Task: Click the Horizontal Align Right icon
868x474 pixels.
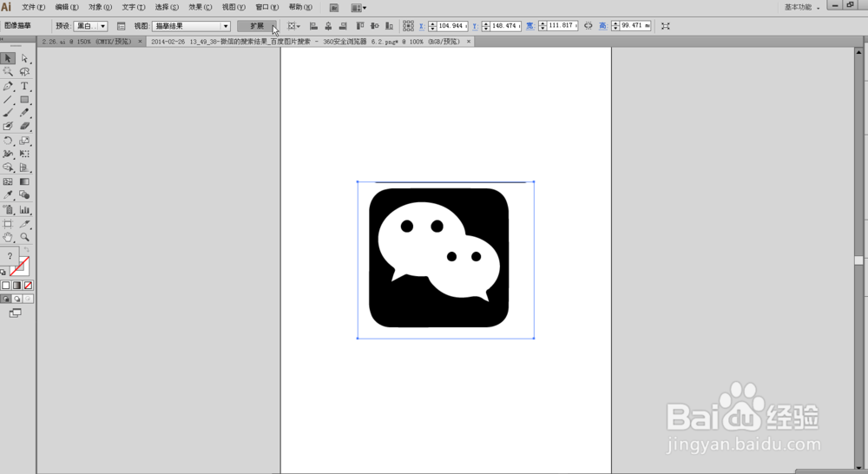Action: (x=343, y=26)
